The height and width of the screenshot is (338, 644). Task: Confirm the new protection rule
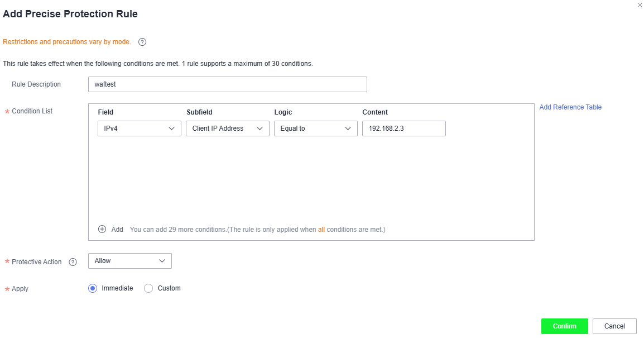(564, 326)
